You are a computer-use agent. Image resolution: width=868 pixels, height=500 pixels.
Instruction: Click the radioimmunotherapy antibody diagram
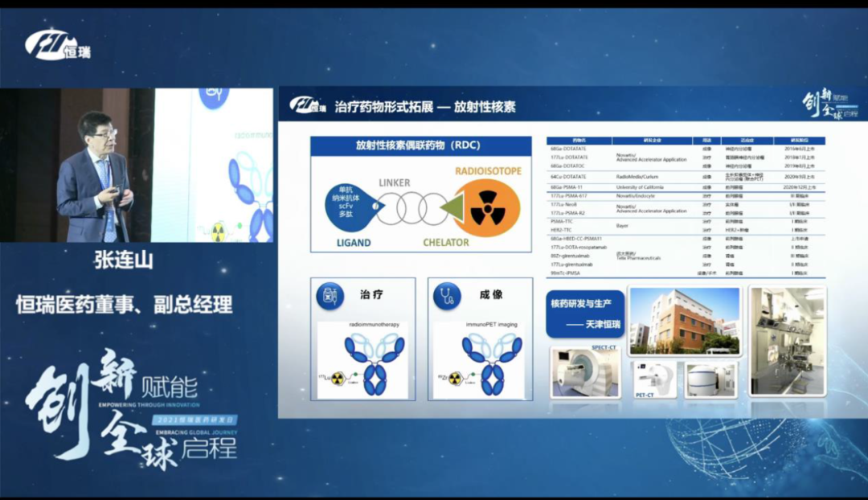363,362
